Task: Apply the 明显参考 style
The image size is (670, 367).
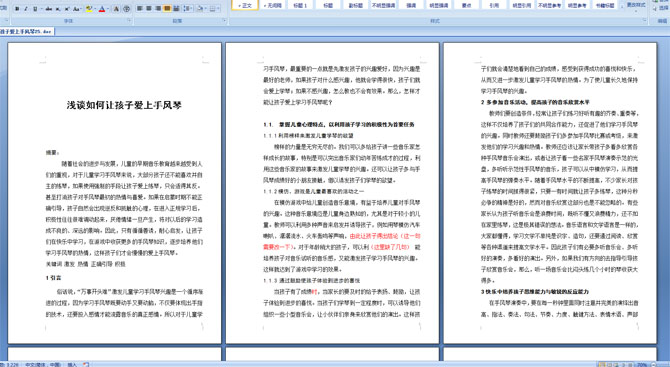Action: click(x=577, y=5)
